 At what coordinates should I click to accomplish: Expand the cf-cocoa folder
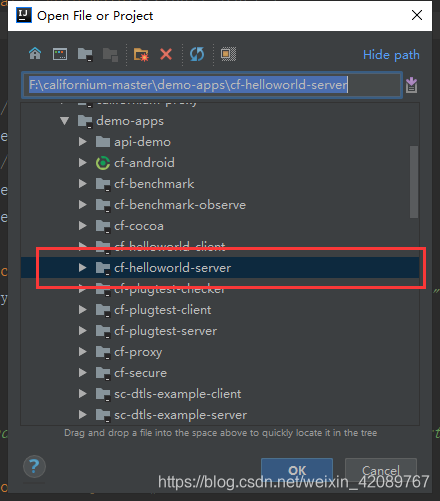(83, 226)
